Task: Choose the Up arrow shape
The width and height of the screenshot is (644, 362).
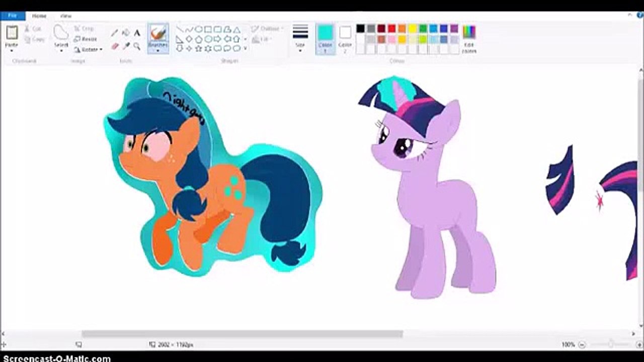Action: click(237, 39)
